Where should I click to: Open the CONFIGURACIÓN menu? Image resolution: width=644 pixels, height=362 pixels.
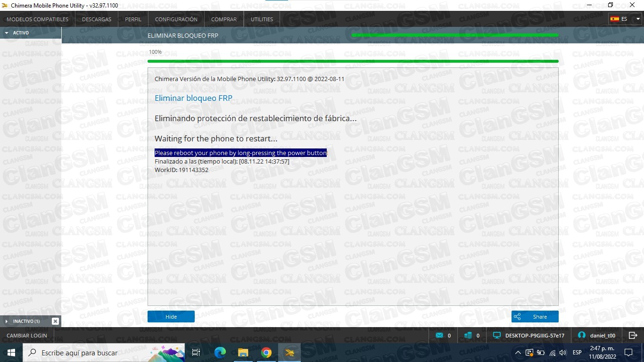[176, 19]
